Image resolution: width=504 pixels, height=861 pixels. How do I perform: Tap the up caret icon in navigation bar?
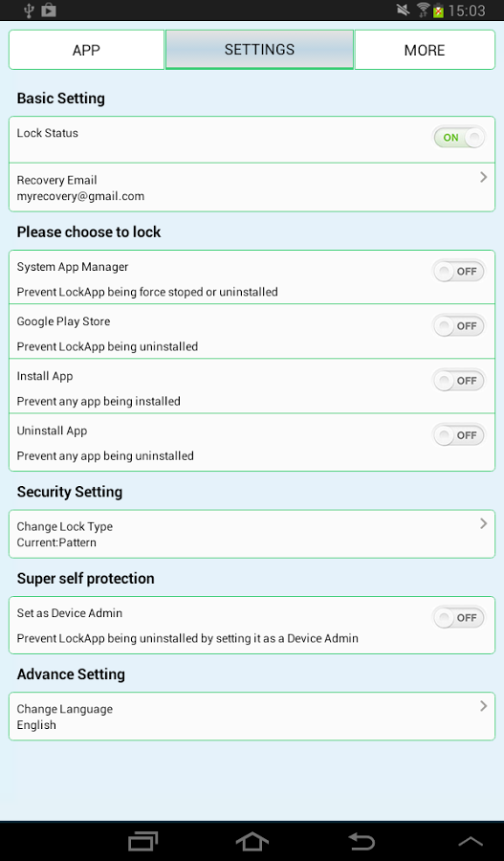tap(471, 842)
